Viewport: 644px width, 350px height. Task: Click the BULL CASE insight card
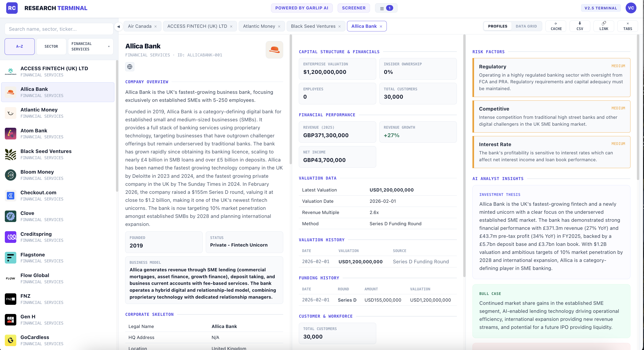point(551,311)
